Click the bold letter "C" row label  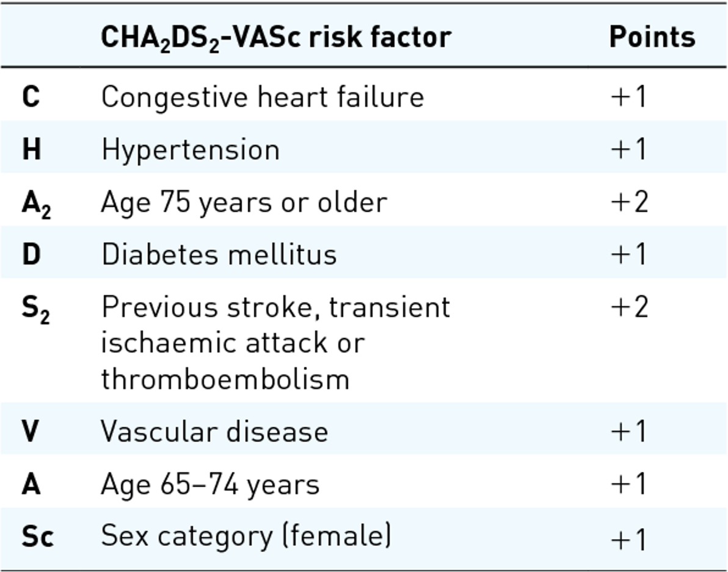pyautogui.click(x=31, y=97)
